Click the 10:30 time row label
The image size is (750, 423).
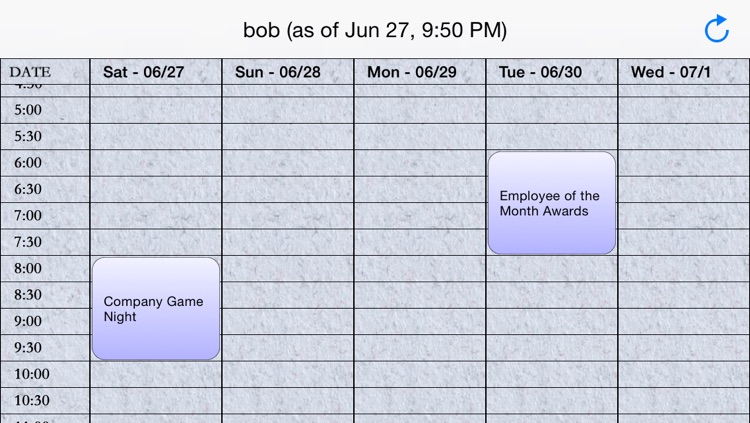[32, 401]
